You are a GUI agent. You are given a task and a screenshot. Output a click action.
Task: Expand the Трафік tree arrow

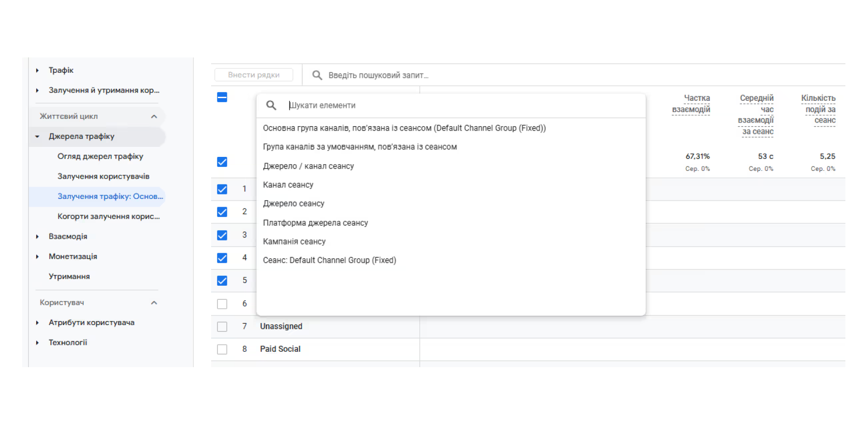38,71
